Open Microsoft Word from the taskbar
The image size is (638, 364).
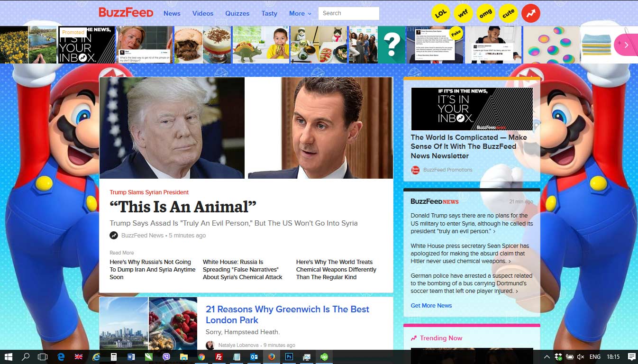coord(131,357)
